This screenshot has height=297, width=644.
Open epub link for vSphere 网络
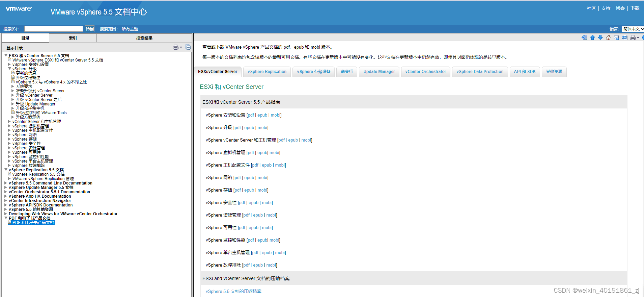pos(249,178)
